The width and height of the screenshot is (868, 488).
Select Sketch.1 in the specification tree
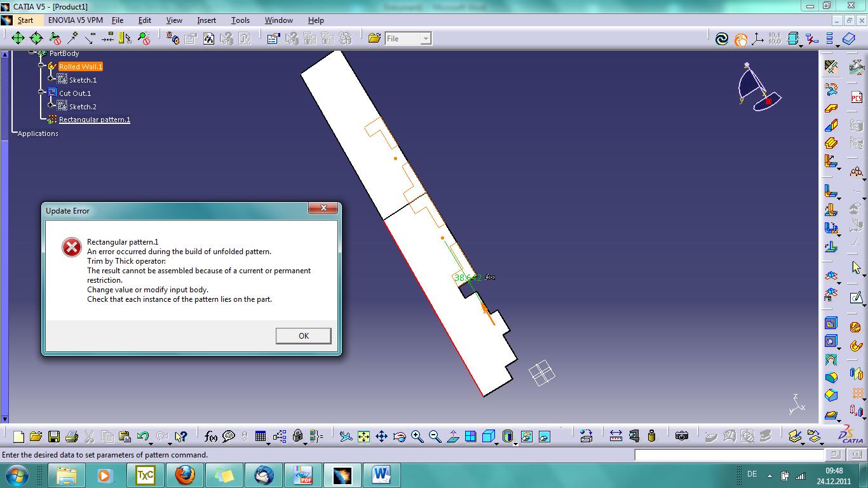(83, 80)
